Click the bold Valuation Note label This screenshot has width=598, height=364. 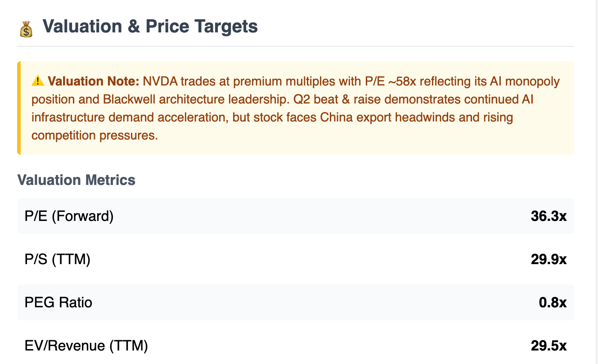[x=93, y=81]
